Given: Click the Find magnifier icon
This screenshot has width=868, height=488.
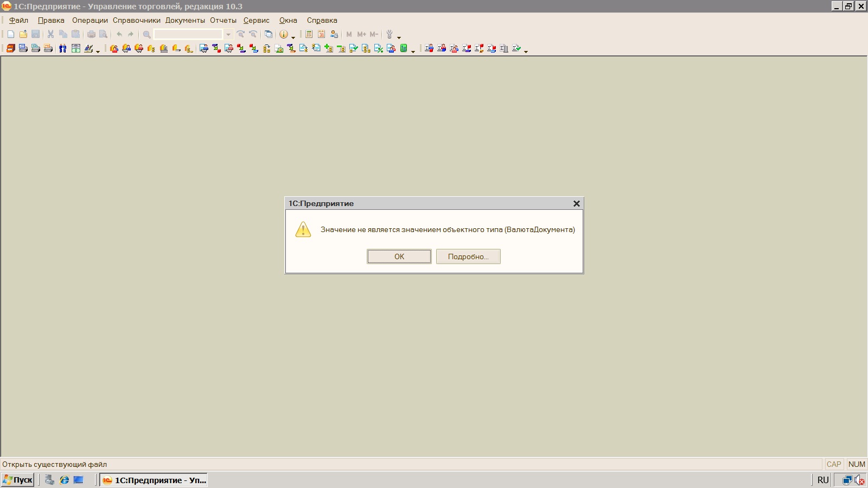Looking at the screenshot, I should pos(146,34).
